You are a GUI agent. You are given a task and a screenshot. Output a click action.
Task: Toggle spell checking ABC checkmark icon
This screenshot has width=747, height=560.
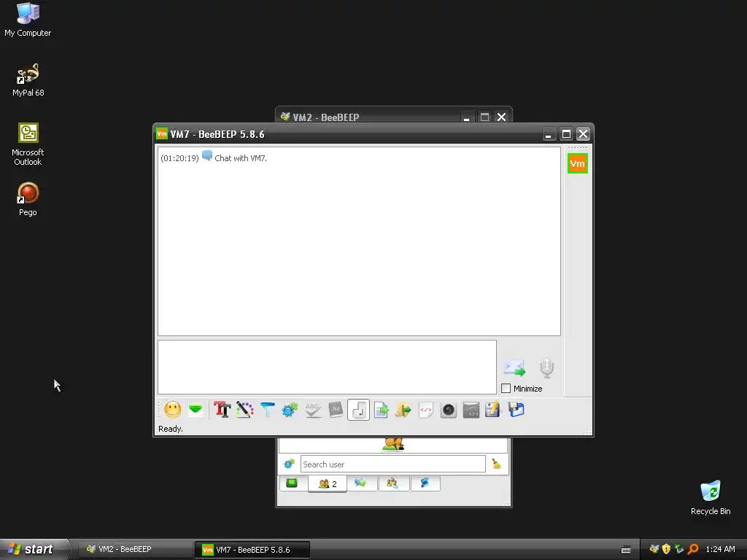312,410
